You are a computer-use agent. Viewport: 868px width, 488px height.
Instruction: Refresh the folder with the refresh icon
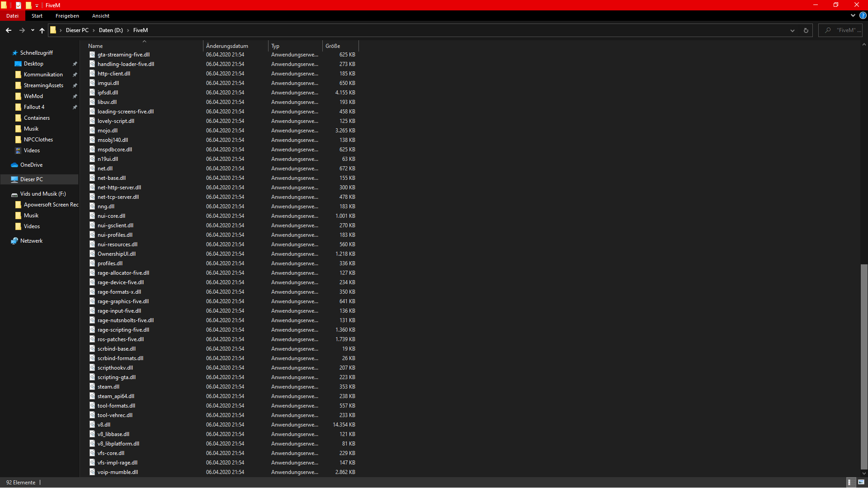(x=805, y=30)
